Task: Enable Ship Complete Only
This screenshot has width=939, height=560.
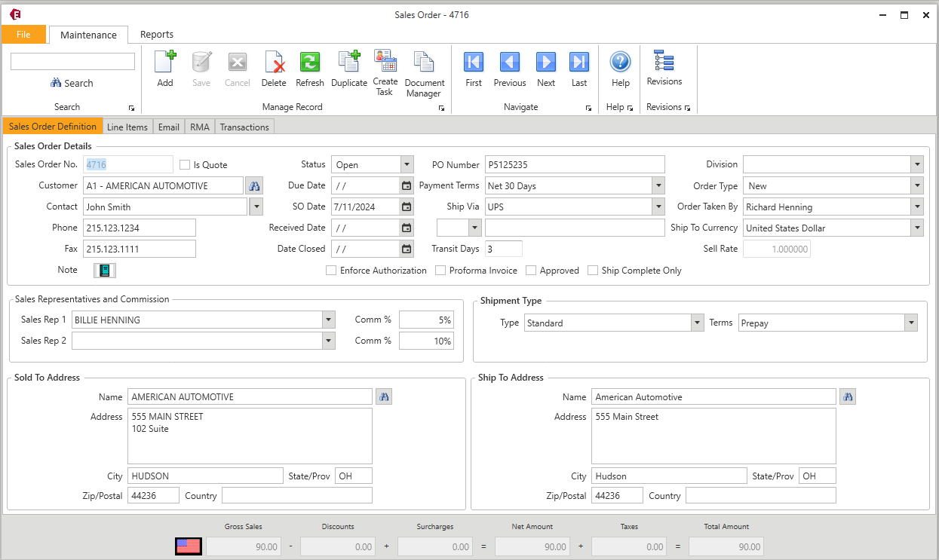Action: pyautogui.click(x=593, y=270)
